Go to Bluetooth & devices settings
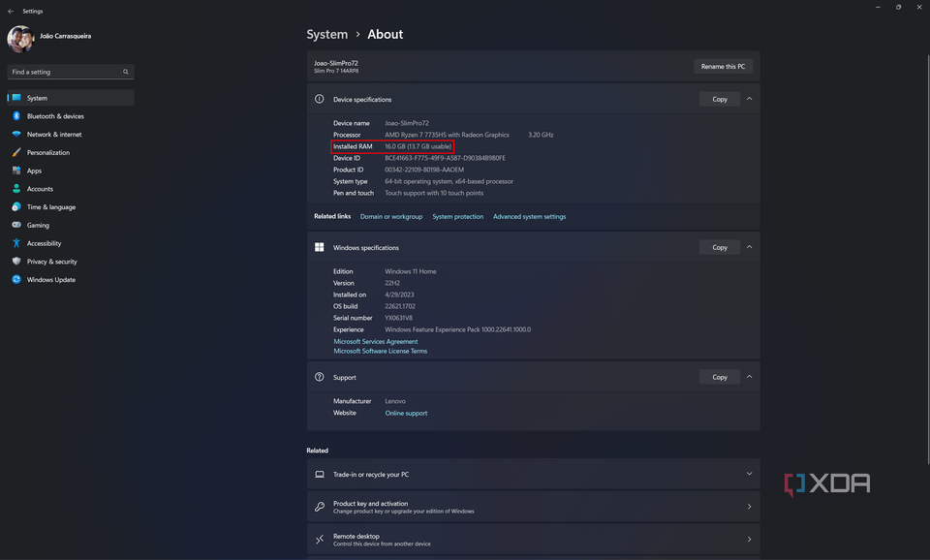The width and height of the screenshot is (930, 560). (71, 116)
